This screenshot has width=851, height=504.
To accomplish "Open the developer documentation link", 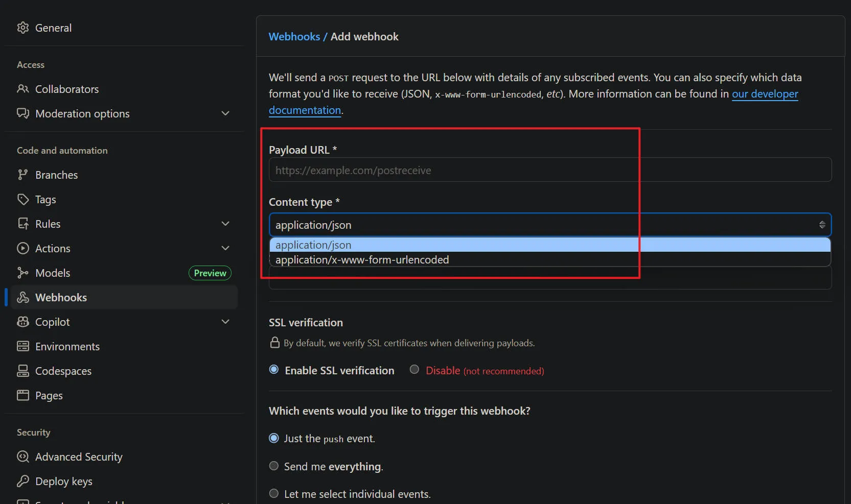I will coord(765,94).
